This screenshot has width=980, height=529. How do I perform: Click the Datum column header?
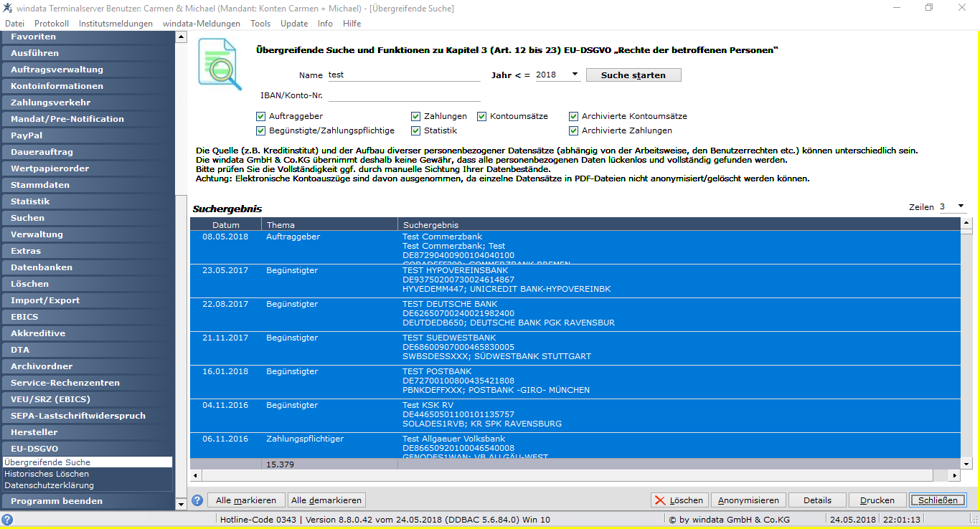tap(226, 224)
